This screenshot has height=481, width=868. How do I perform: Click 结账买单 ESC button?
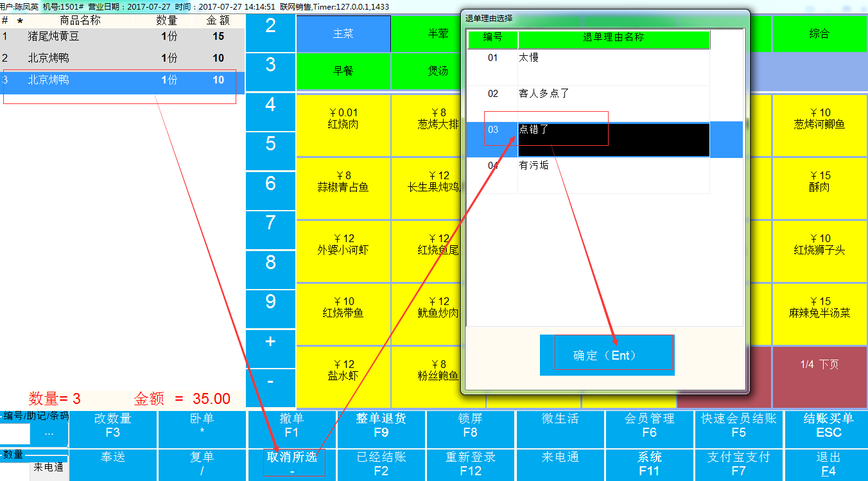click(829, 430)
